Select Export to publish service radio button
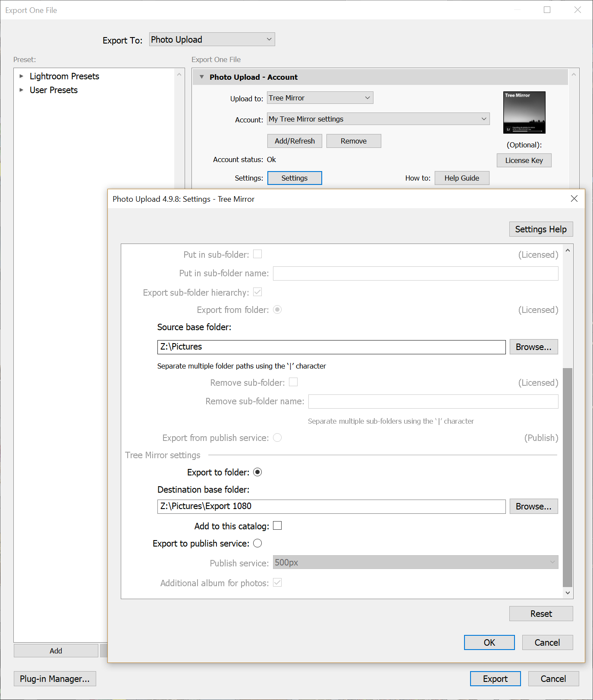This screenshot has width=593, height=700. point(257,544)
